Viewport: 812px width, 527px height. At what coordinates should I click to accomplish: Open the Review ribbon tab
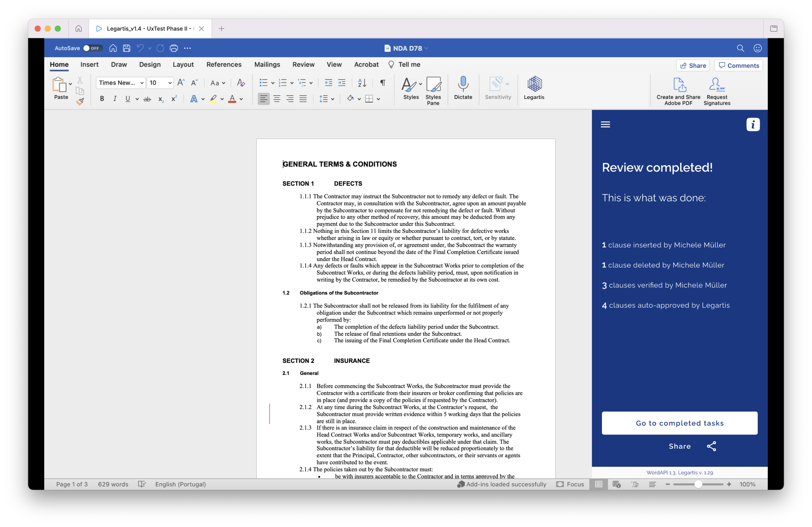[303, 64]
